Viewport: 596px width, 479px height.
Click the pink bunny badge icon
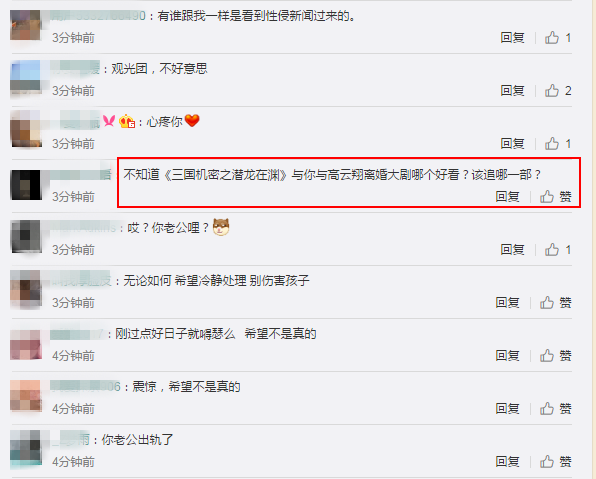109,121
